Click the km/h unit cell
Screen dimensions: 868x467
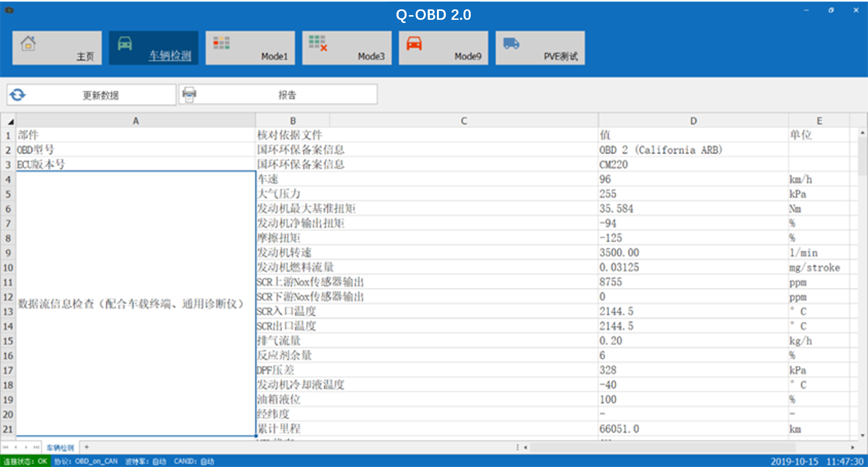820,179
